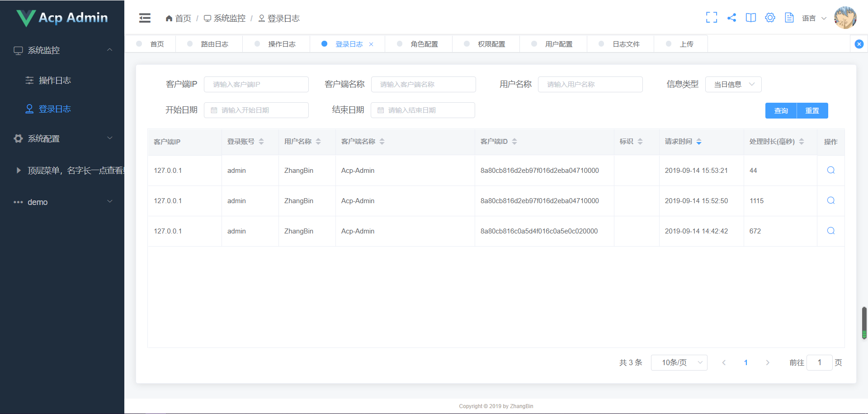Switch to the 角色配置 tab
This screenshot has height=414, width=868.
(419, 44)
